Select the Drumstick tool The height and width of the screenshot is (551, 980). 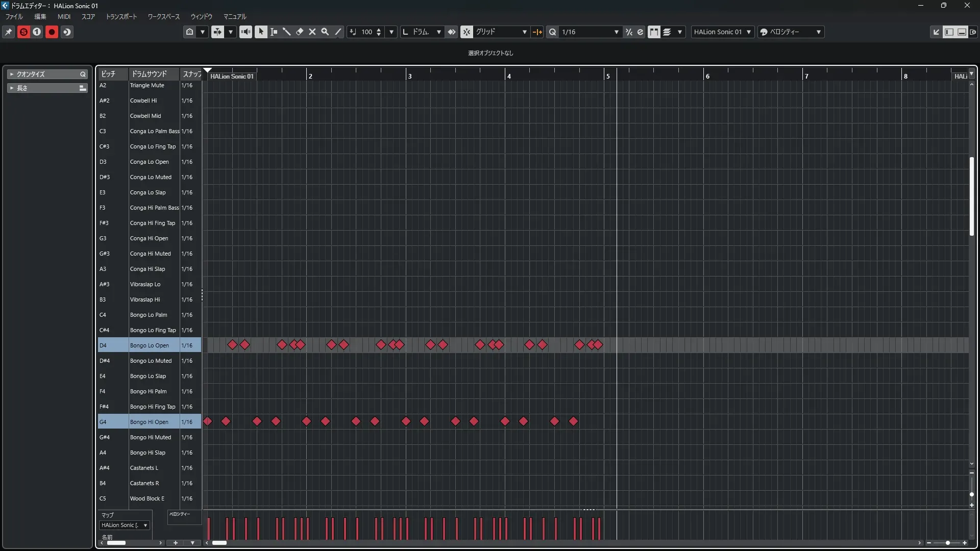tap(287, 32)
